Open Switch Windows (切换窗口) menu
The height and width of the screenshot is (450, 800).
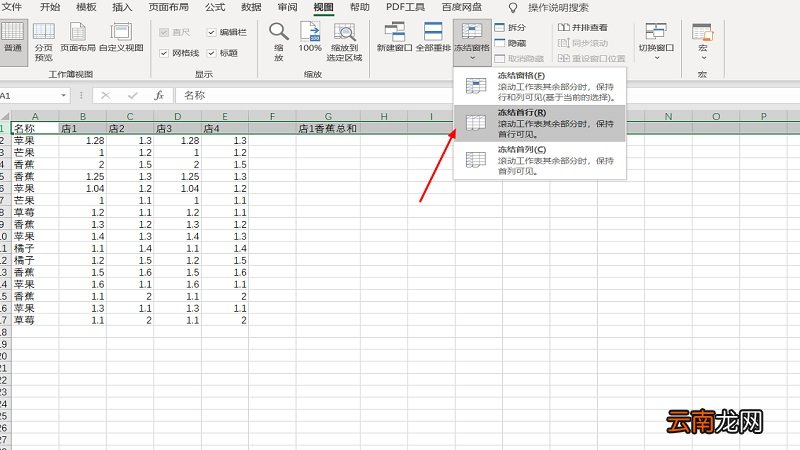[656, 42]
